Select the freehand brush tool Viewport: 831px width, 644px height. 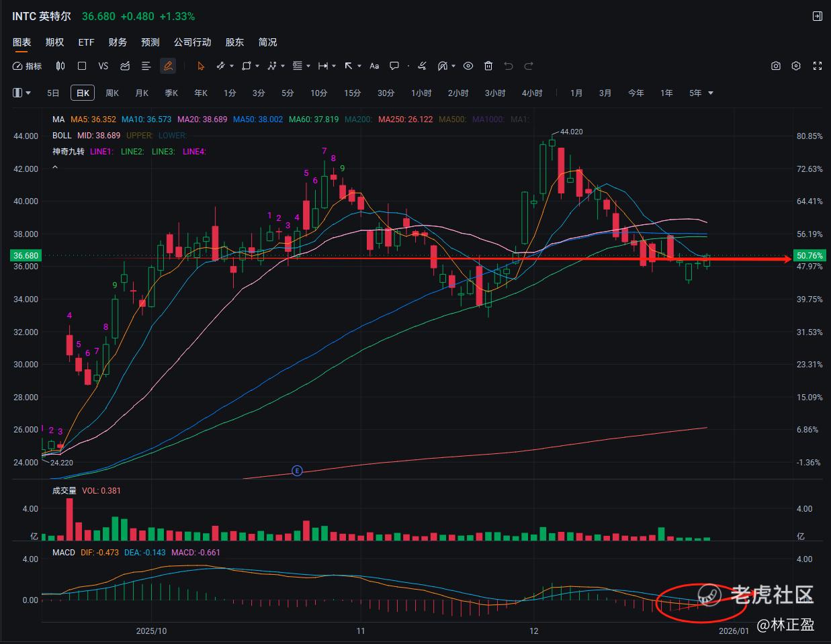coord(422,66)
